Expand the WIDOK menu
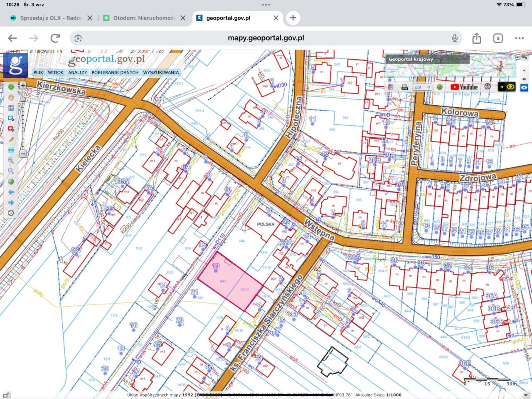Viewport: 532px width, 399px height. [56, 72]
